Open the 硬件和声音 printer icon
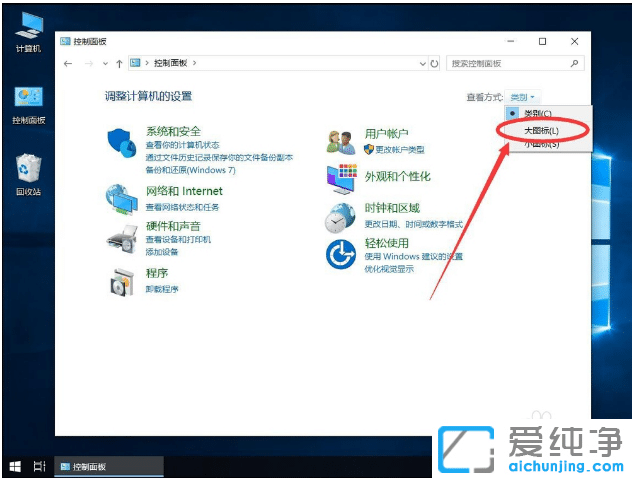Viewport: 632px width, 479px height. point(122,239)
